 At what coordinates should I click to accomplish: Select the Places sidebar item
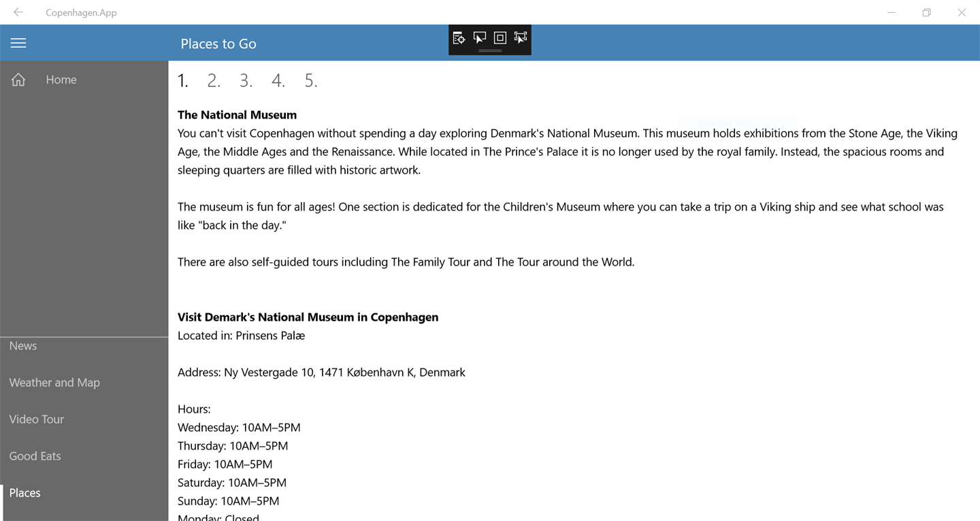[84, 493]
